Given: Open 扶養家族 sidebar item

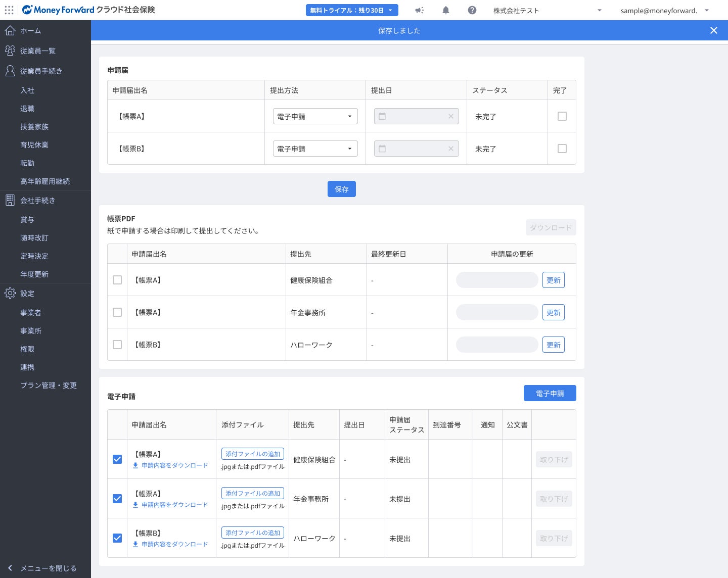Looking at the screenshot, I should 34,127.
